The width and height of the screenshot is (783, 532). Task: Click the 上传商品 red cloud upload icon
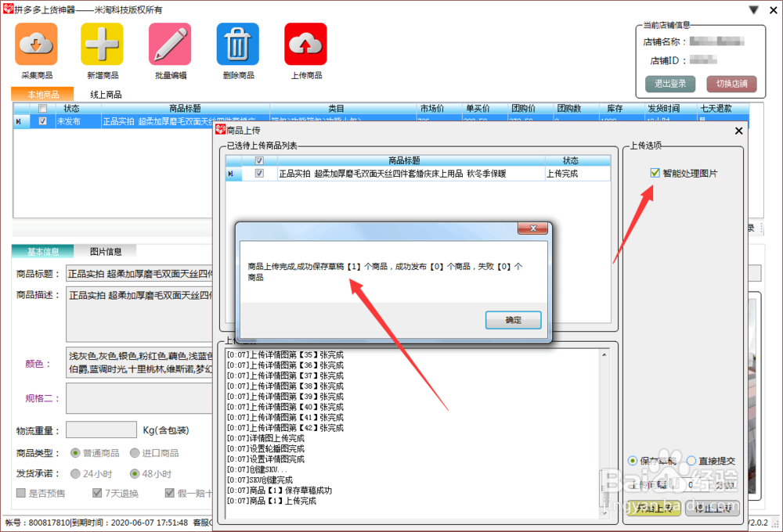point(305,44)
